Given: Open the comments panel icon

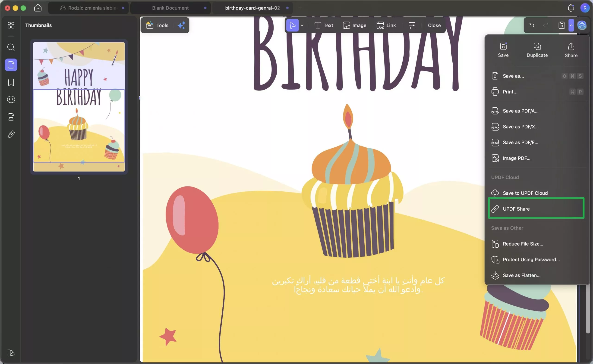Looking at the screenshot, I should coord(11,100).
